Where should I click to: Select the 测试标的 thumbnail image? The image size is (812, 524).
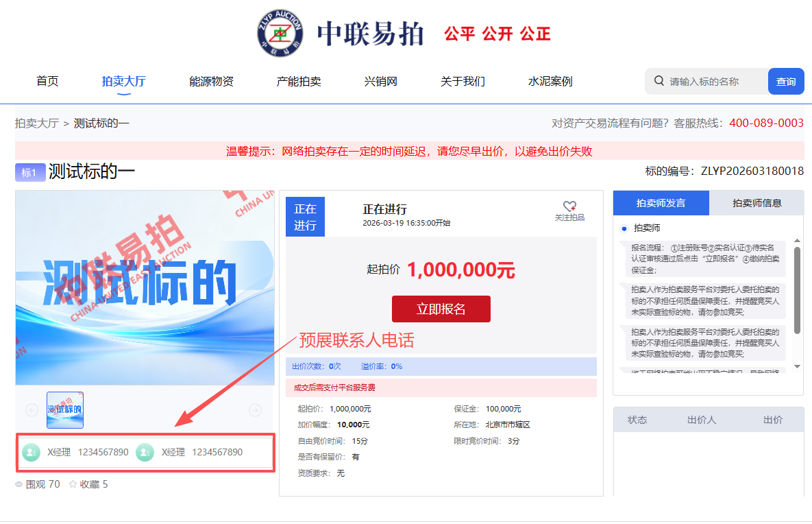[64, 410]
